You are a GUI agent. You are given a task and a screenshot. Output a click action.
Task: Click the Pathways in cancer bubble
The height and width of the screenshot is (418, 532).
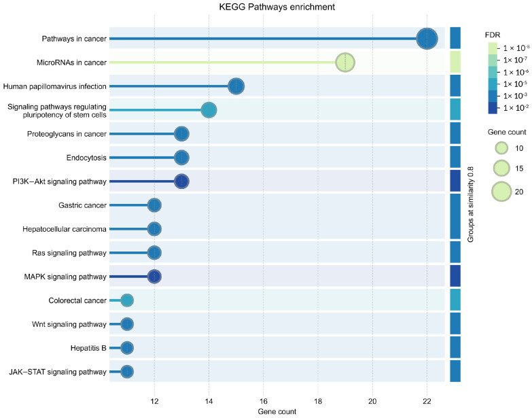click(x=427, y=39)
